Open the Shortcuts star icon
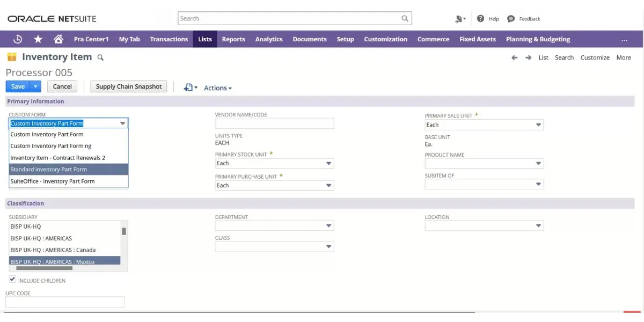Image resolution: width=644 pixels, height=322 pixels. coord(38,39)
